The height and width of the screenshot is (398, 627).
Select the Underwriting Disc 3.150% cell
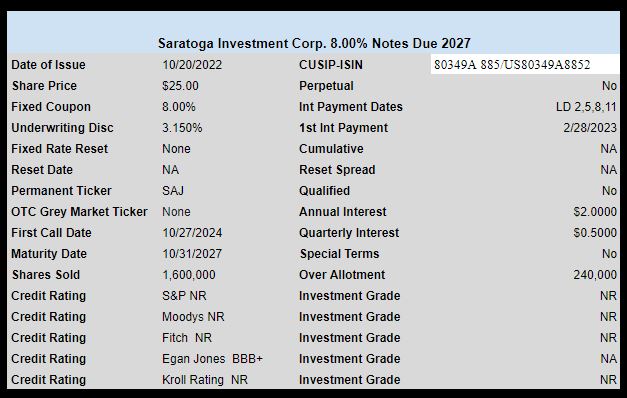(x=182, y=128)
